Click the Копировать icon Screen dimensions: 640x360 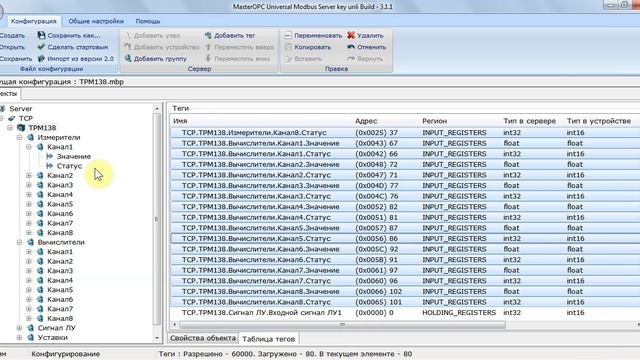pyautogui.click(x=288, y=47)
